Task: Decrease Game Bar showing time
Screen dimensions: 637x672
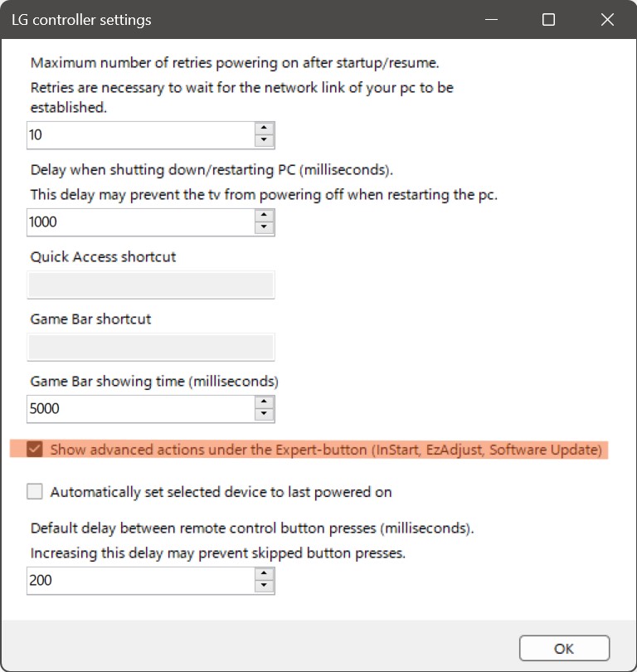Action: (x=264, y=415)
